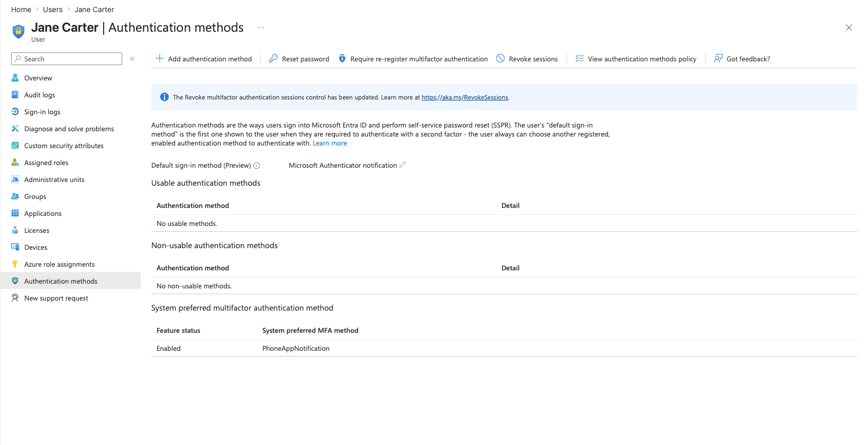Click the Overview person icon in sidebar
The width and height of the screenshot is (868, 445).
click(15, 78)
